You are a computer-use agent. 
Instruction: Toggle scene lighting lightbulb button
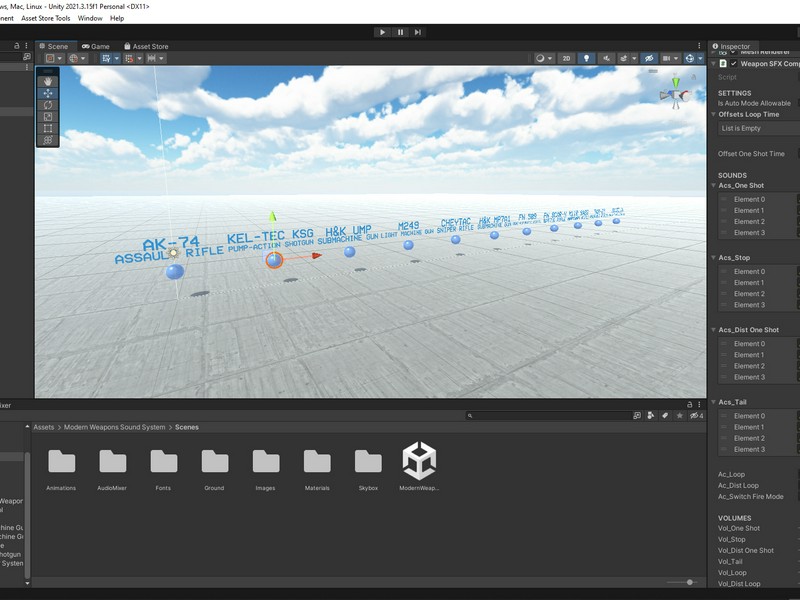[586, 58]
